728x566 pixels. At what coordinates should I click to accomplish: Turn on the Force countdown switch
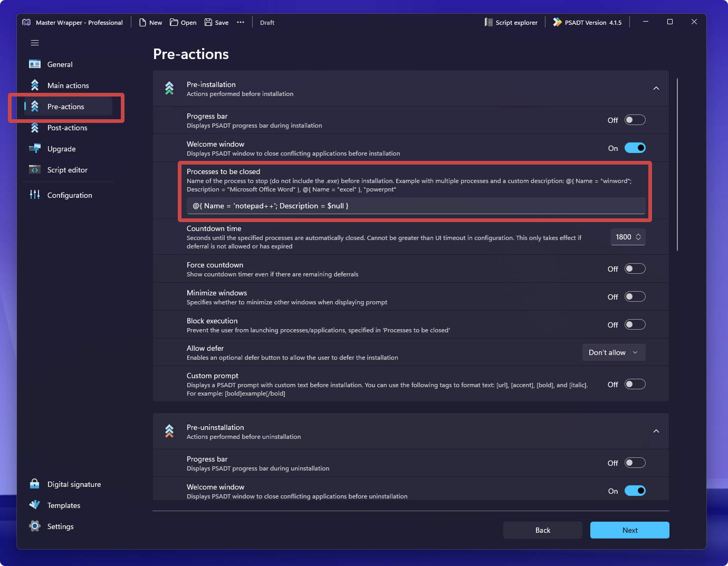pyautogui.click(x=635, y=269)
